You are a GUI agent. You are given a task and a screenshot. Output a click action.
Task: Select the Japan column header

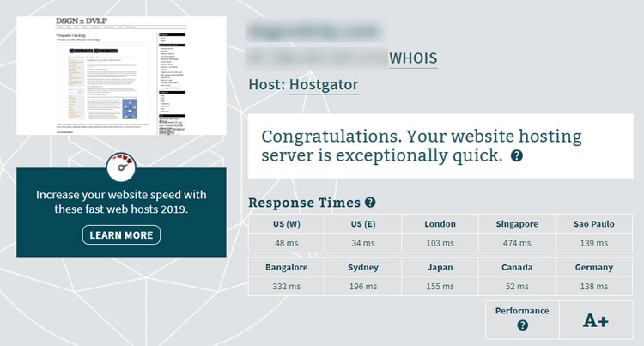pyautogui.click(x=440, y=267)
